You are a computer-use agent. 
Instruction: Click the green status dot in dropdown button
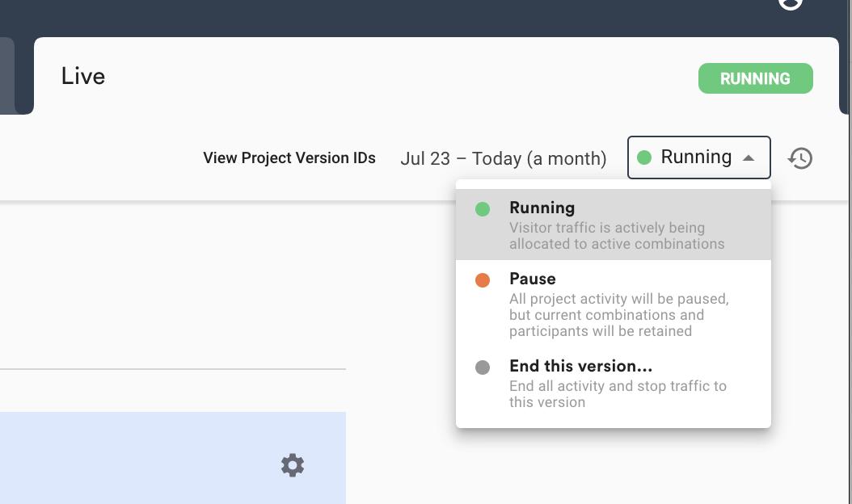[x=644, y=157]
